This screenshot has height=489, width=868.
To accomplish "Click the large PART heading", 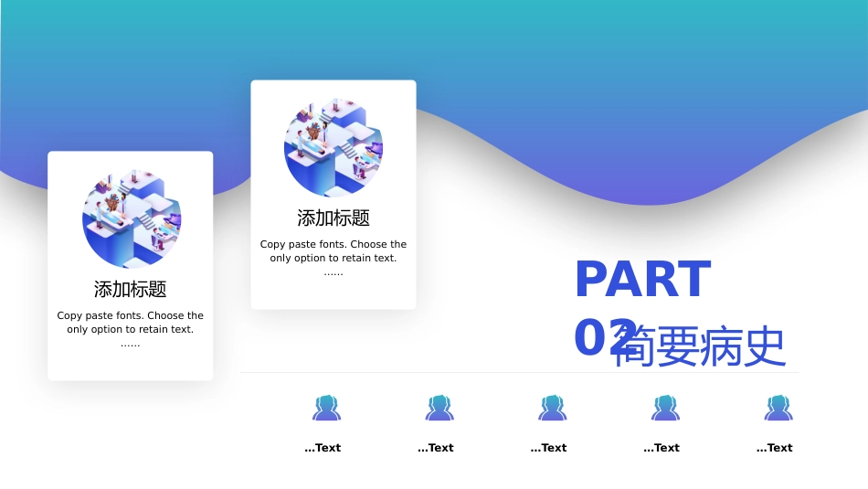I will click(x=642, y=279).
